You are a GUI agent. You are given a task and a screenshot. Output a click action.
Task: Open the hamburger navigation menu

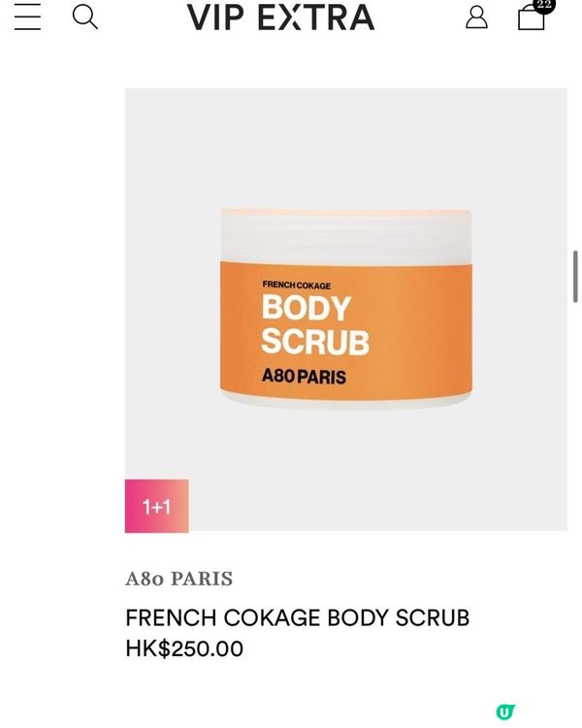[x=27, y=17]
